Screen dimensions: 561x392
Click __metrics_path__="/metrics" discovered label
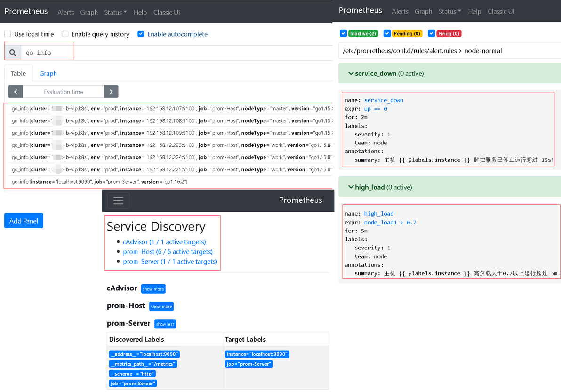(x=143, y=364)
